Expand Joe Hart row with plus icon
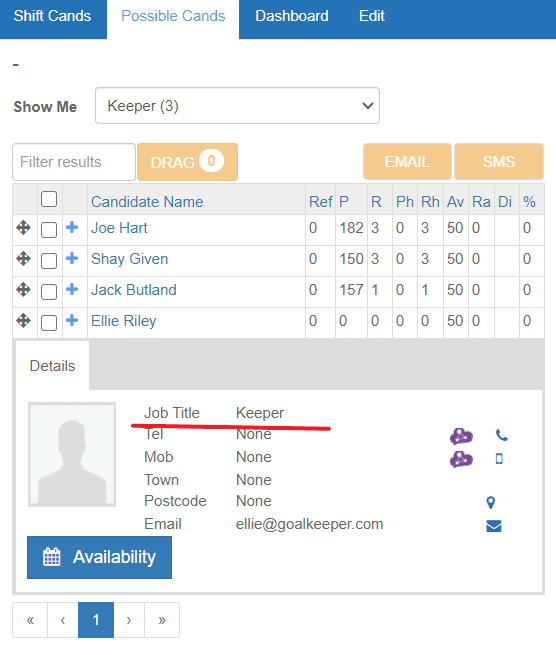Image resolution: width=556 pixels, height=655 pixels. pyautogui.click(x=72, y=227)
